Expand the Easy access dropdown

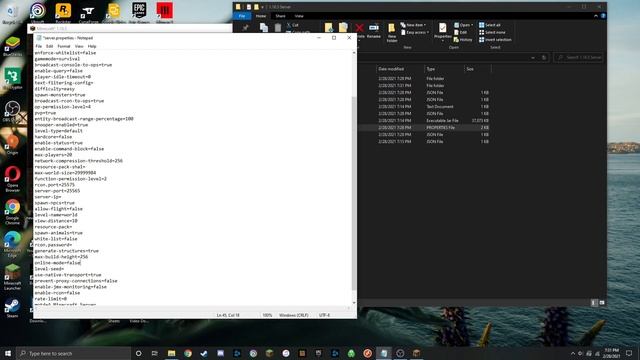[x=415, y=32]
